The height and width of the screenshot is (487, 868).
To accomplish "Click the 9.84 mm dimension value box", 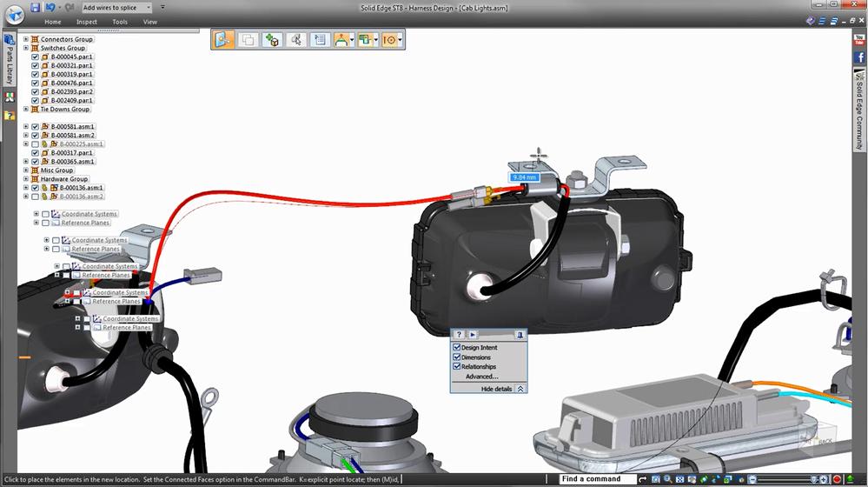I will [524, 177].
